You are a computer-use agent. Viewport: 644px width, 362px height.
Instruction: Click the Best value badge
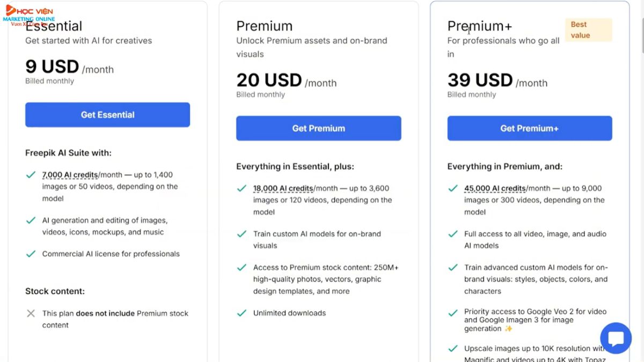588,30
